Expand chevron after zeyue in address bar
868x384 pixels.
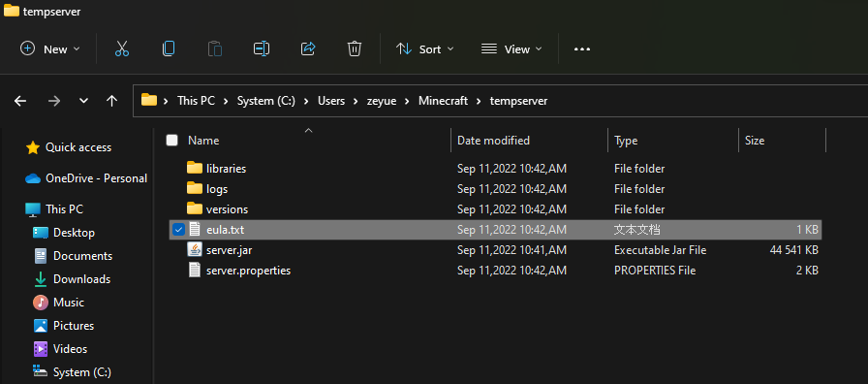click(x=408, y=101)
